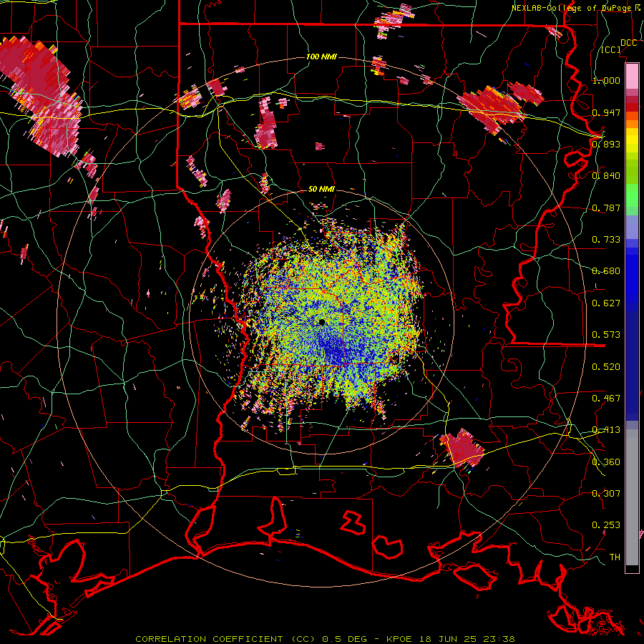
Task: Click the 1.000 scale value
Action: (x=606, y=80)
